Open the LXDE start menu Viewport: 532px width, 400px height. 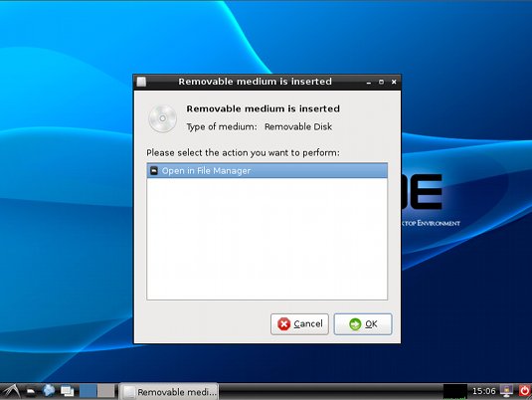[x=11, y=391]
